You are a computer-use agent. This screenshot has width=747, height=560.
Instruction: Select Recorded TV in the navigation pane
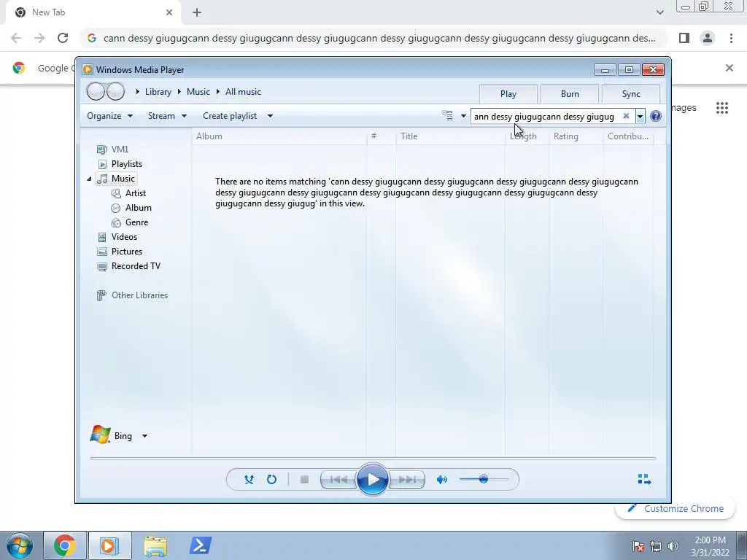click(x=128, y=266)
